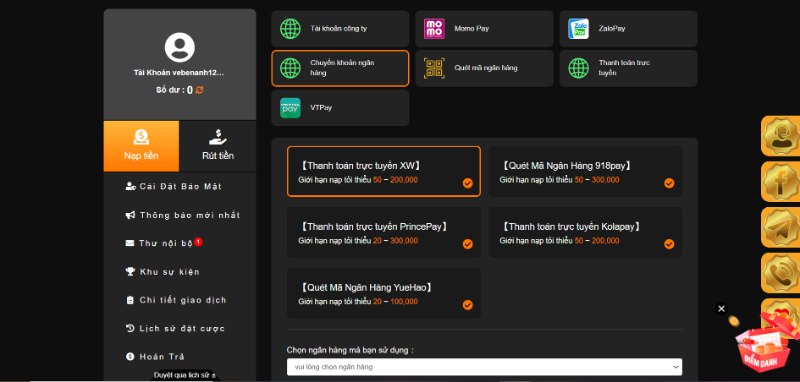Select ZaloPay payment method
Viewport: 800px width, 382px height.
tap(629, 29)
